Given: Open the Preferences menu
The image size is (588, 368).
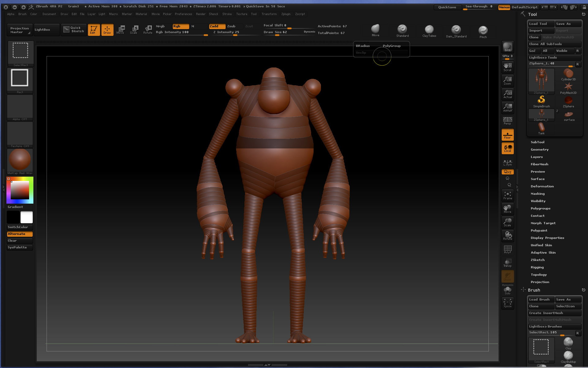Looking at the screenshot, I should (x=183, y=14).
